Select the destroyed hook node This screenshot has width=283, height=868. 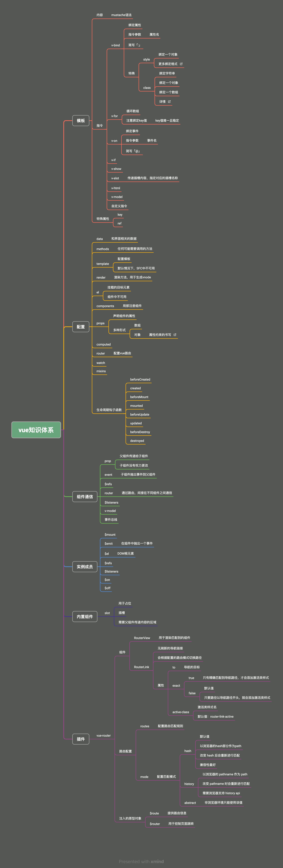tap(137, 441)
